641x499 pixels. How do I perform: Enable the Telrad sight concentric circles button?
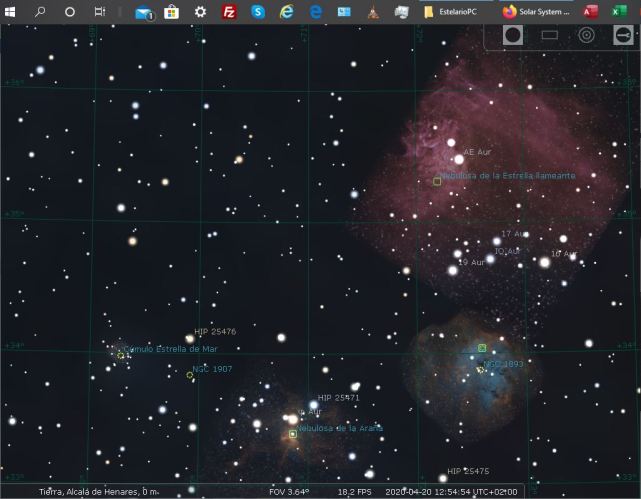[586, 35]
